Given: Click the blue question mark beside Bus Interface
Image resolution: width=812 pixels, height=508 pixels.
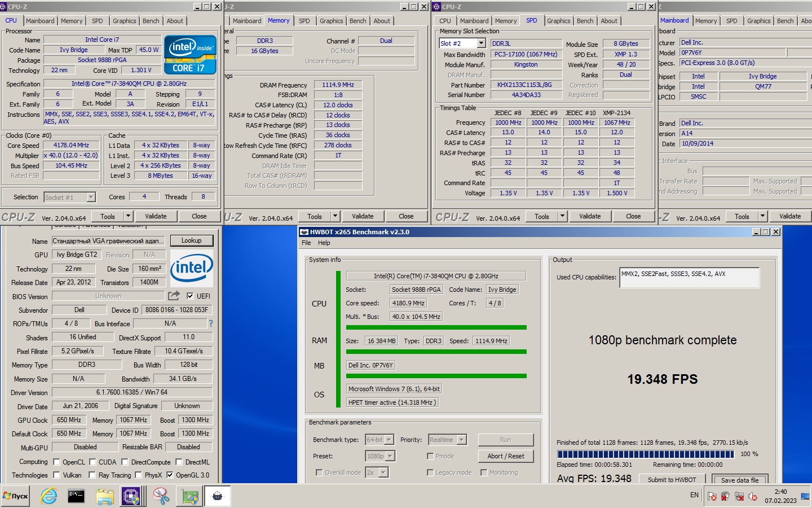Looking at the screenshot, I should 211,323.
